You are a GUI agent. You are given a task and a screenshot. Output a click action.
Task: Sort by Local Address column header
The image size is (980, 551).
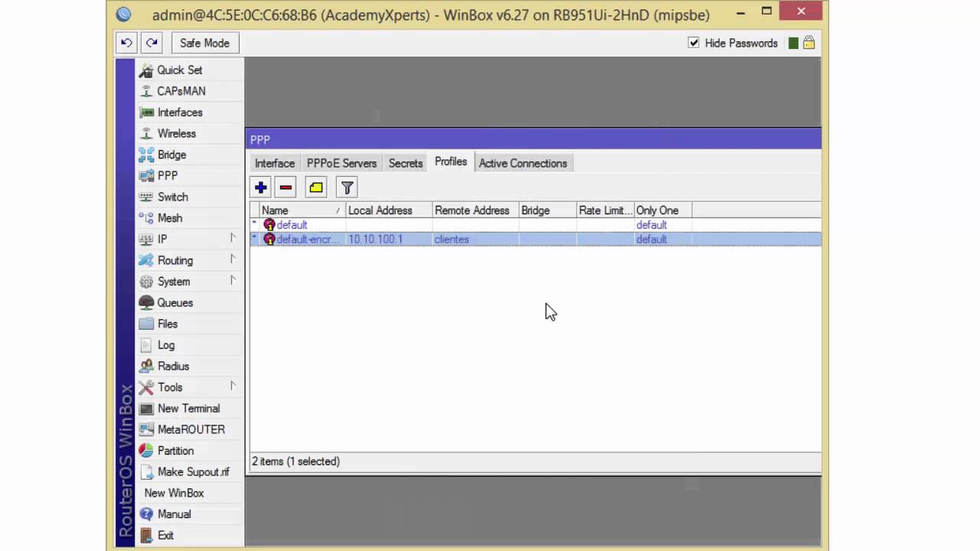pyautogui.click(x=389, y=210)
